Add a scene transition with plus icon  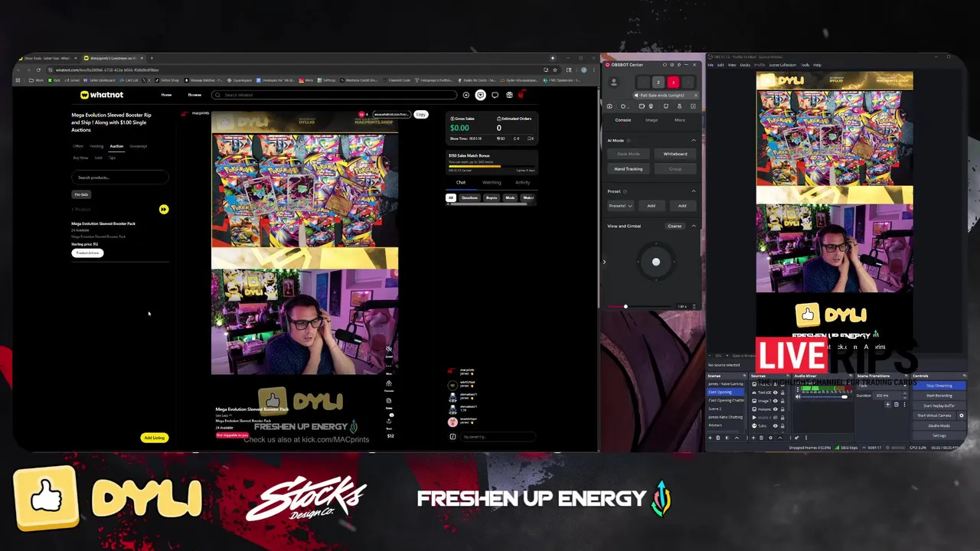click(888, 405)
